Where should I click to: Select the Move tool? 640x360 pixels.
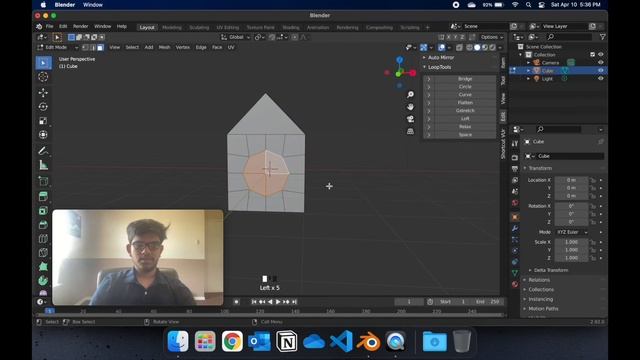(x=43, y=93)
